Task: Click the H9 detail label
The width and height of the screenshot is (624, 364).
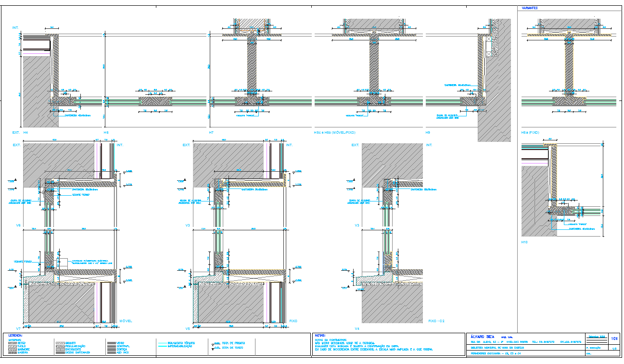Action: [428, 132]
